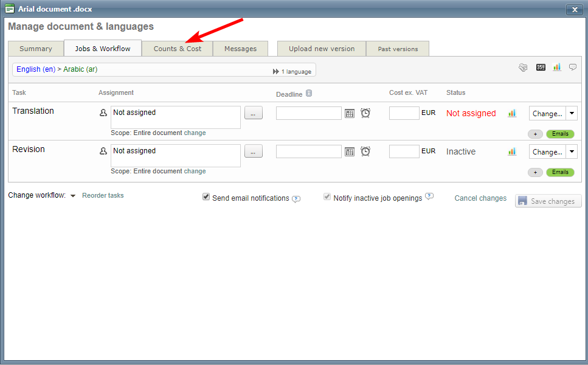Click the handshake icon in top-right toolbar
588x365 pixels.
pyautogui.click(x=523, y=68)
